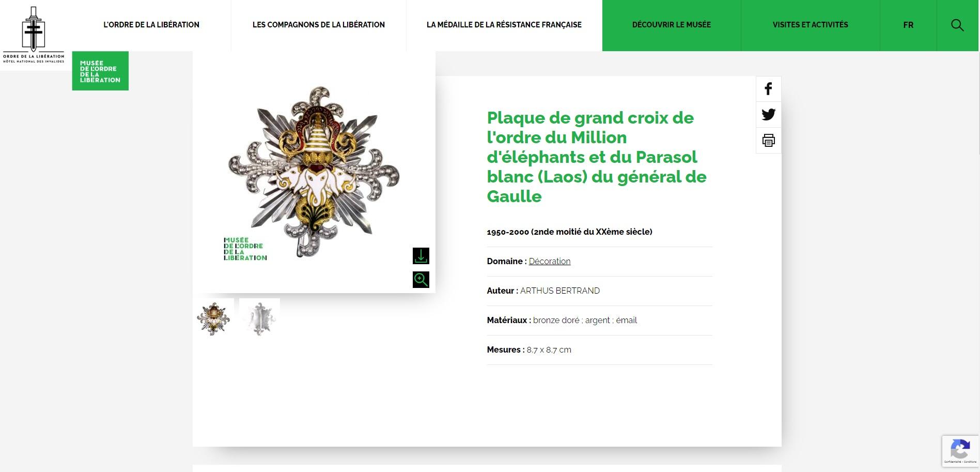This screenshot has height=472, width=980.
Task: Click the main medal photograph
Action: point(314,172)
